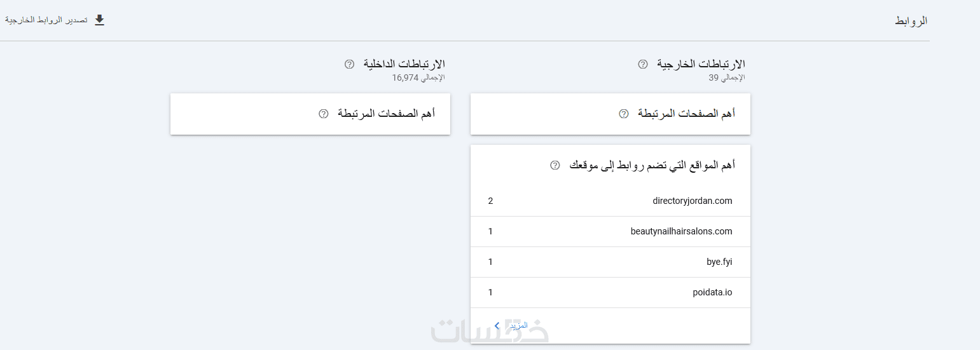
Task: Click the 'الارتباطات الداخلية' section heading
Action: 404,64
